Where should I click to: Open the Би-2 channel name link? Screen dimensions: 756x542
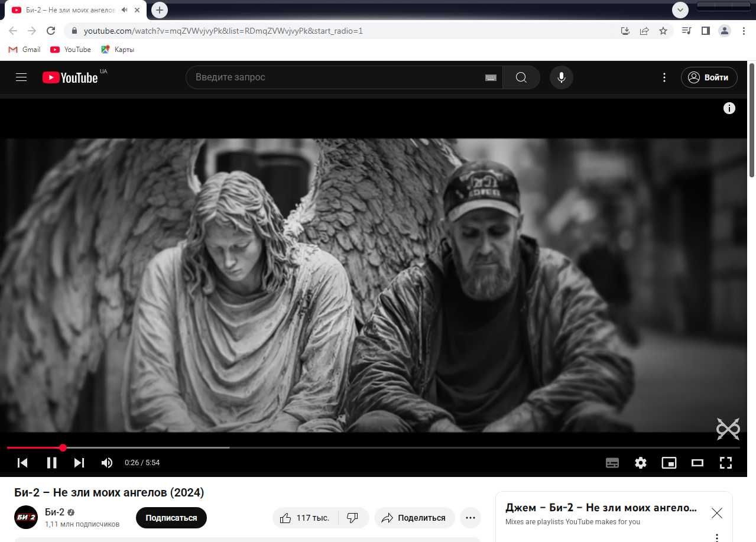pos(55,512)
